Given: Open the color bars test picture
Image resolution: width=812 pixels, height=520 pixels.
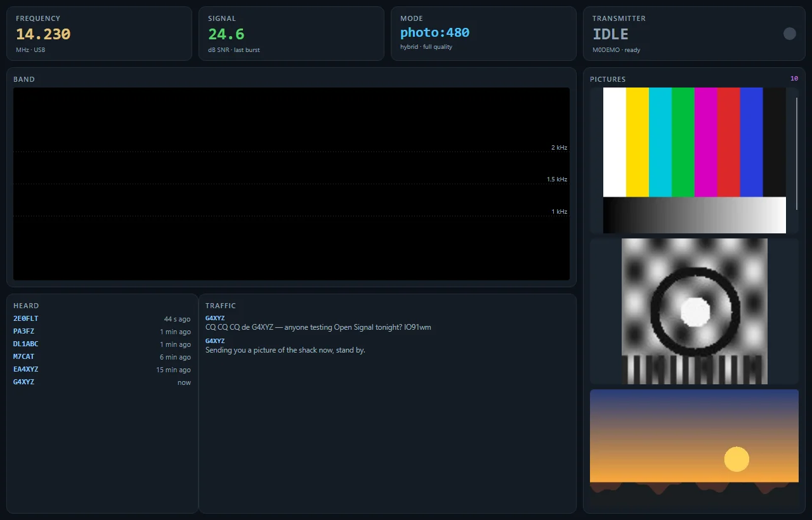Looking at the screenshot, I should point(694,160).
